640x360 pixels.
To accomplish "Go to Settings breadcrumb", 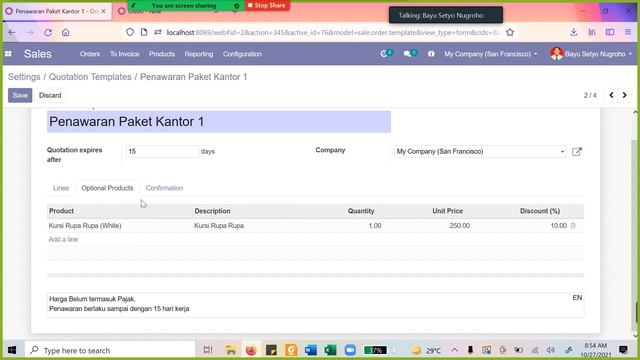I will tap(24, 77).
